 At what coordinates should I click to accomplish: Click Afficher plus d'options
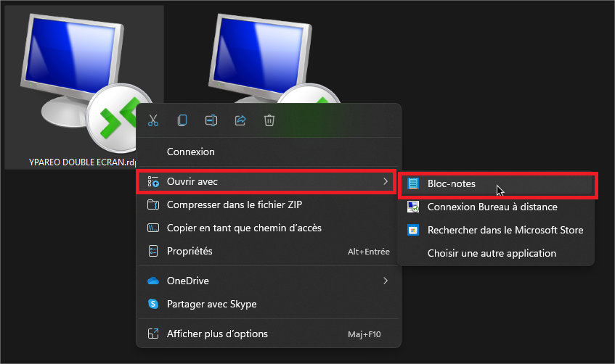click(217, 334)
